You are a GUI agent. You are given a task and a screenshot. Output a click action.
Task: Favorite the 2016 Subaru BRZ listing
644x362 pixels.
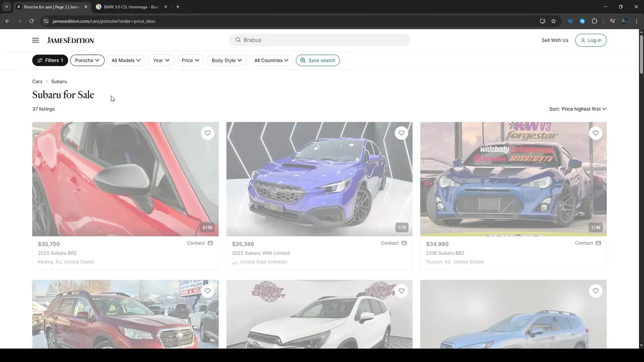point(595,133)
